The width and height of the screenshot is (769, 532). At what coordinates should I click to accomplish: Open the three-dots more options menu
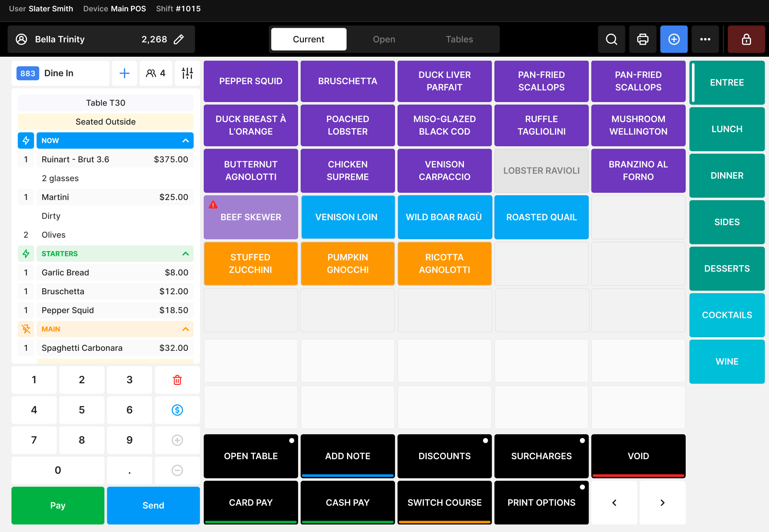(x=705, y=39)
